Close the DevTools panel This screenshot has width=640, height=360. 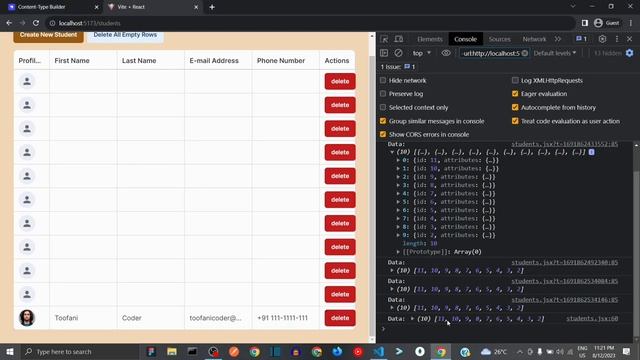coord(629,39)
